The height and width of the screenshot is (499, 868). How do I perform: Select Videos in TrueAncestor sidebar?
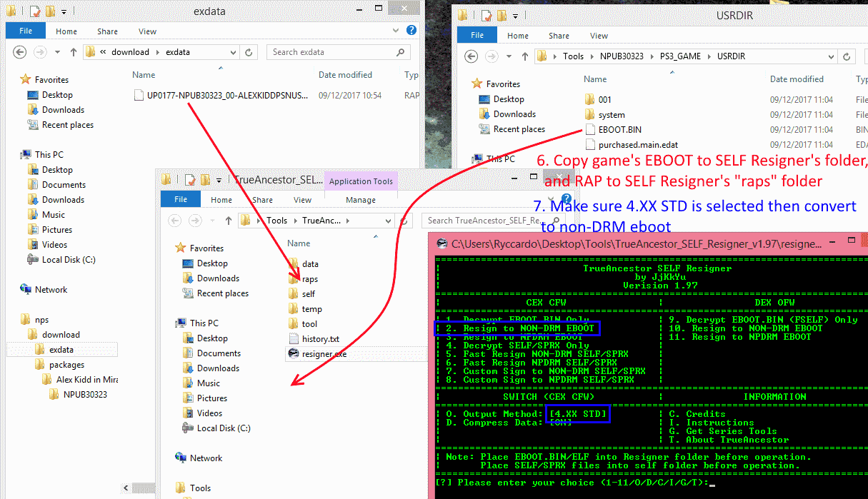click(x=209, y=413)
